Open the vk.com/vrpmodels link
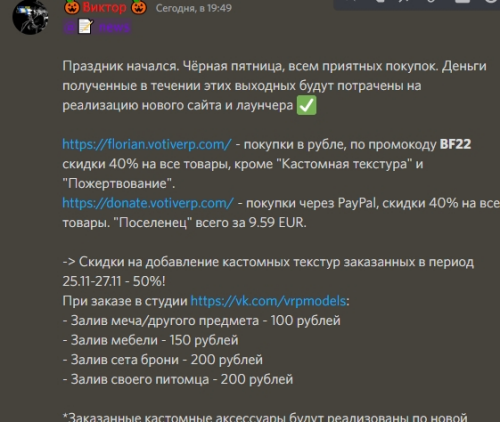Image resolution: width=500 pixels, height=422 pixels. [268, 301]
